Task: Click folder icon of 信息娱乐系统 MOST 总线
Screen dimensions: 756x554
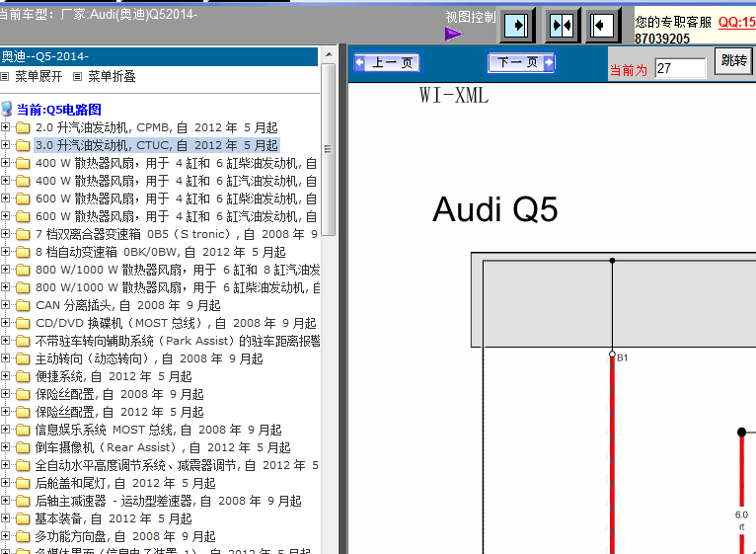Action: [x=23, y=430]
